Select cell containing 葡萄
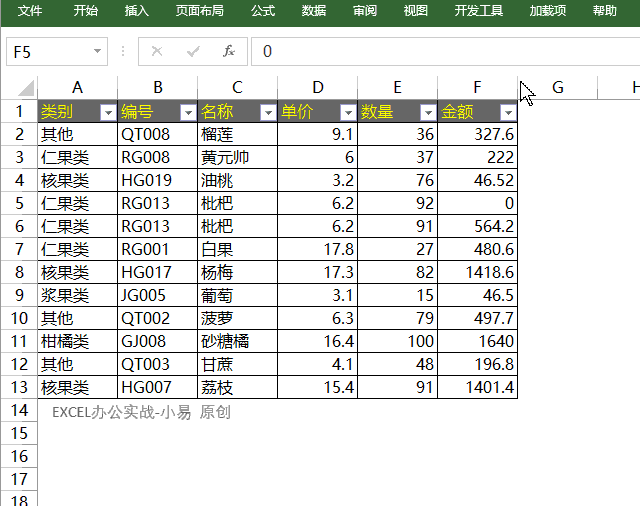The height and width of the screenshot is (506, 640). click(x=238, y=295)
